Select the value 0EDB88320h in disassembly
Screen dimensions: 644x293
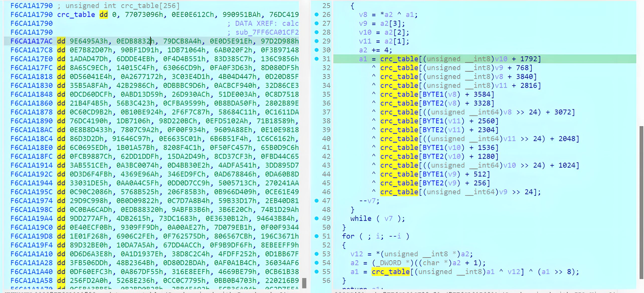pyautogui.click(x=142, y=210)
